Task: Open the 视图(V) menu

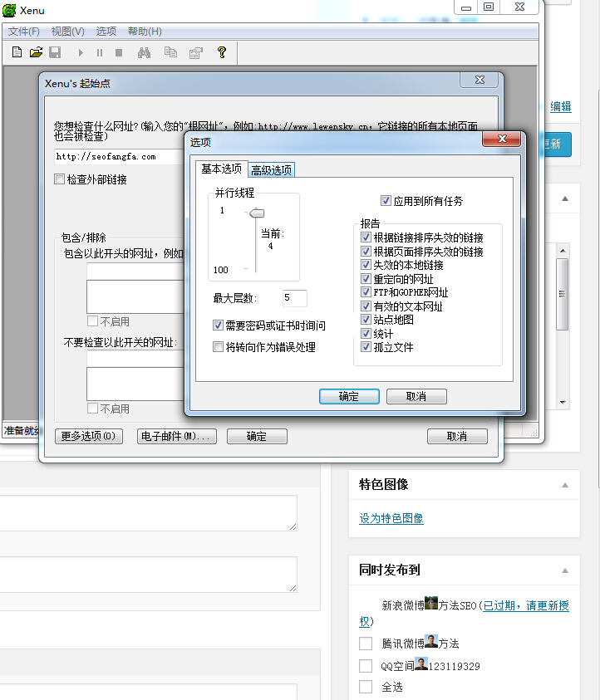Action: pos(67,32)
